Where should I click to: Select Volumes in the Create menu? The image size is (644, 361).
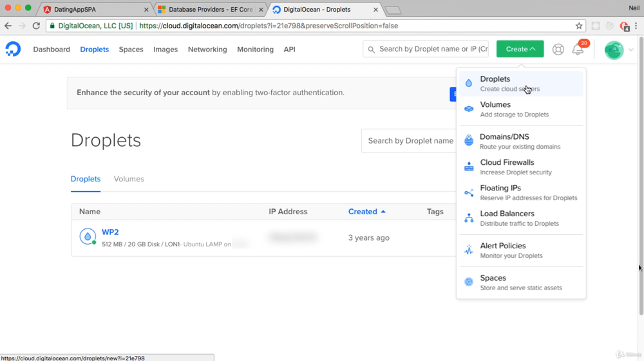coord(521,109)
